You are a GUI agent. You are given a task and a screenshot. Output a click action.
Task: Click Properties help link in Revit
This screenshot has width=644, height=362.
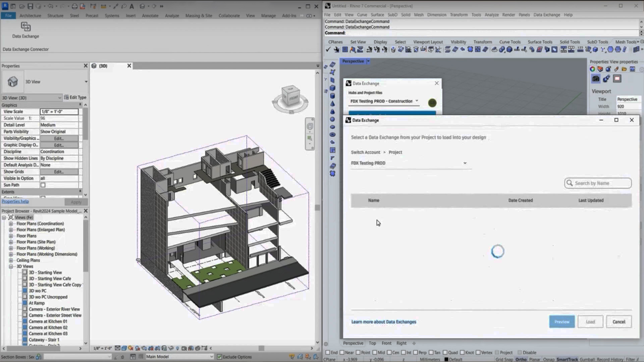pos(15,201)
